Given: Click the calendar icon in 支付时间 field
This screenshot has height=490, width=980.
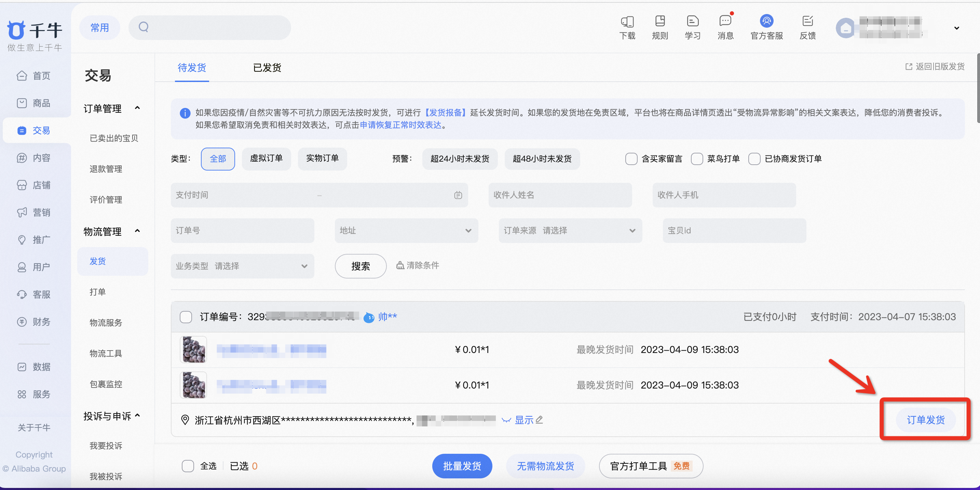Looking at the screenshot, I should point(458,195).
